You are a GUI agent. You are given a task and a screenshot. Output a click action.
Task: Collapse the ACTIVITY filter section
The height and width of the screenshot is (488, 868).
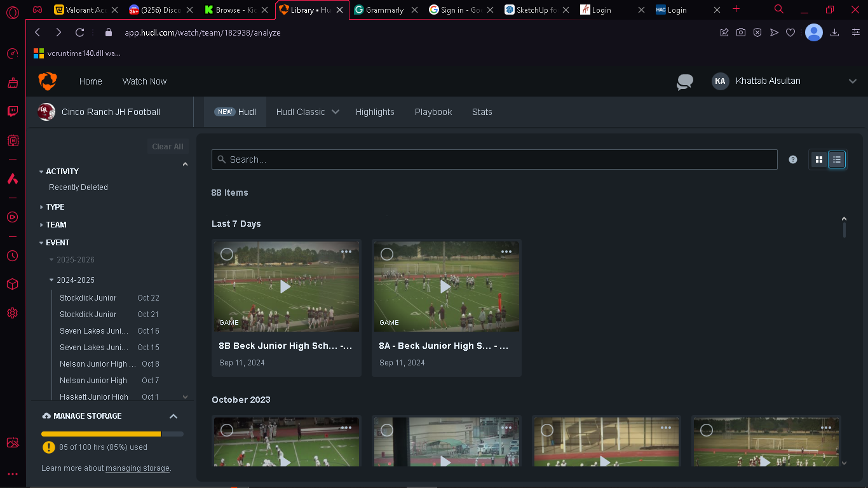pyautogui.click(x=58, y=172)
